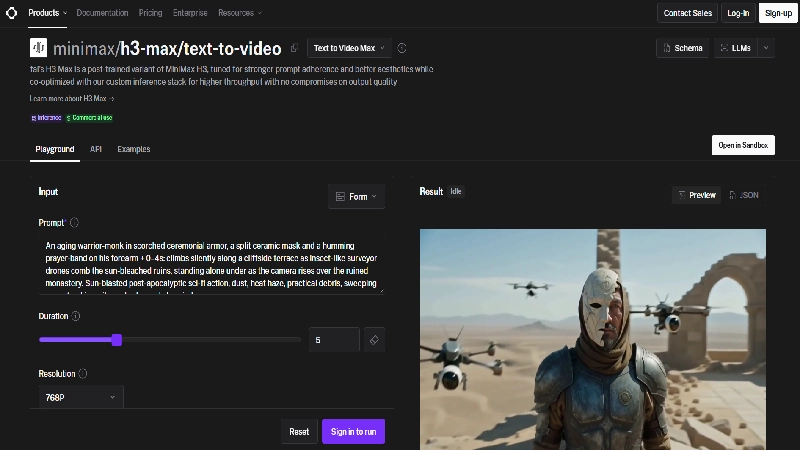Click Open in Sandbox
The width and height of the screenshot is (800, 450).
coord(743,145)
